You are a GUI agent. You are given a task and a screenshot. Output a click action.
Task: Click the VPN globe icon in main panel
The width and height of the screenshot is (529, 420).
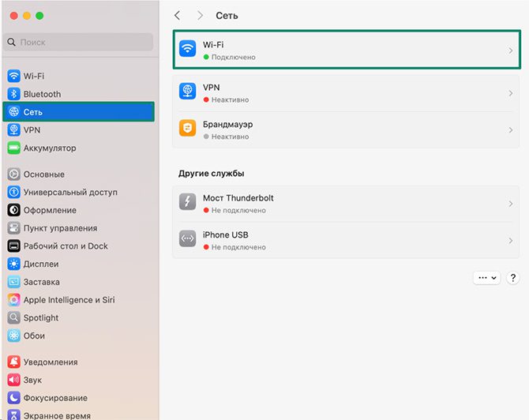[188, 91]
